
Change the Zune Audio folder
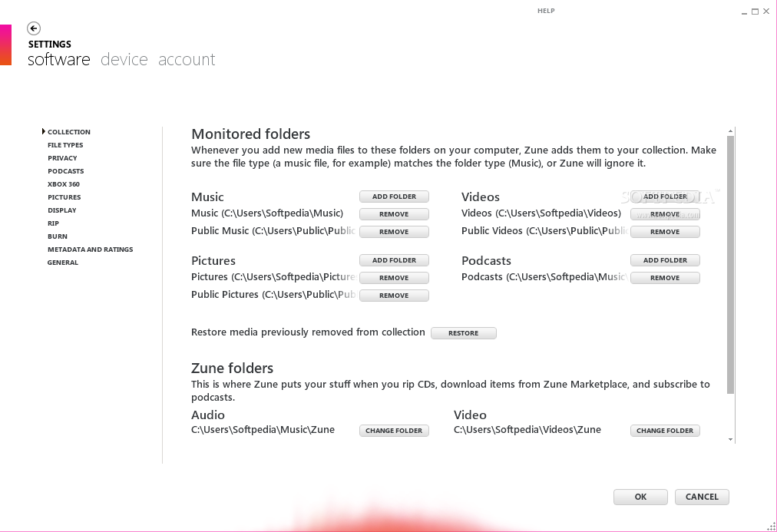pos(394,431)
